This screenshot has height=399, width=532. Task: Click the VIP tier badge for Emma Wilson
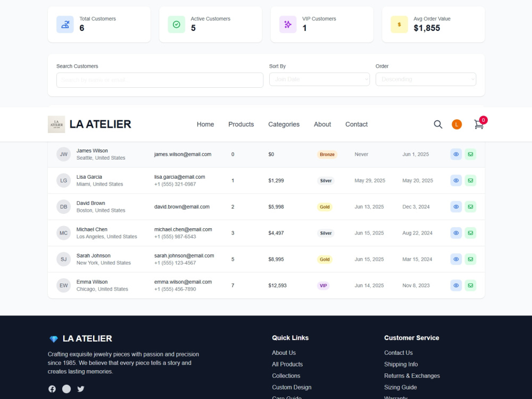click(323, 286)
